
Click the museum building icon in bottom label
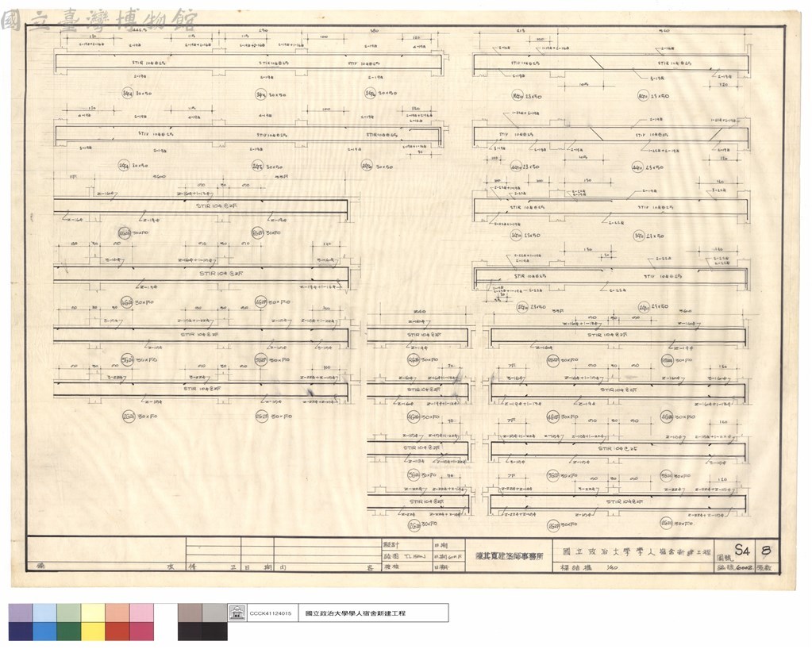pos(237,613)
